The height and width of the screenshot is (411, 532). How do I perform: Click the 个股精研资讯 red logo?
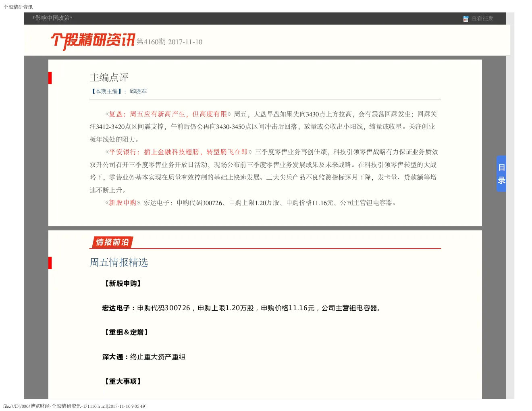click(x=93, y=41)
